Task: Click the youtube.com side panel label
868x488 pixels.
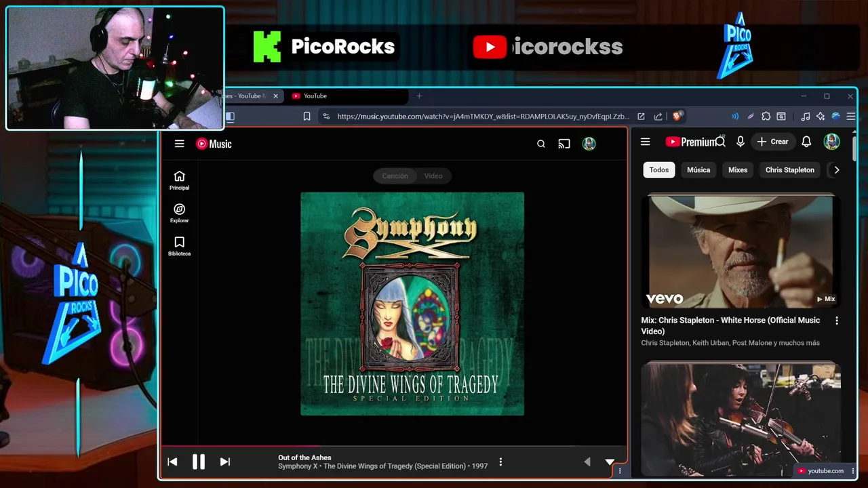Action: point(821,470)
